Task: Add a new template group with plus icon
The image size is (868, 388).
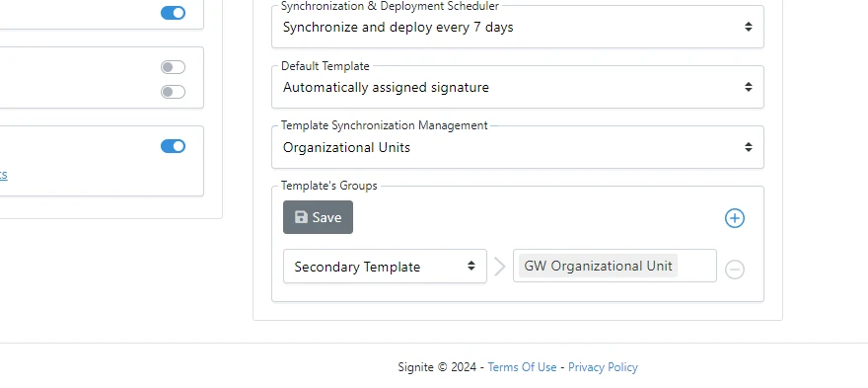Action: [735, 218]
